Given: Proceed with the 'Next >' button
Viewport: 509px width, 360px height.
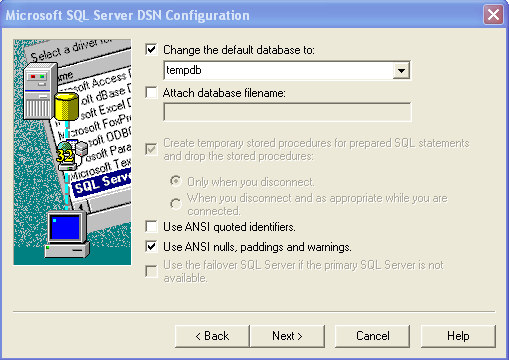Looking at the screenshot, I should [x=287, y=336].
